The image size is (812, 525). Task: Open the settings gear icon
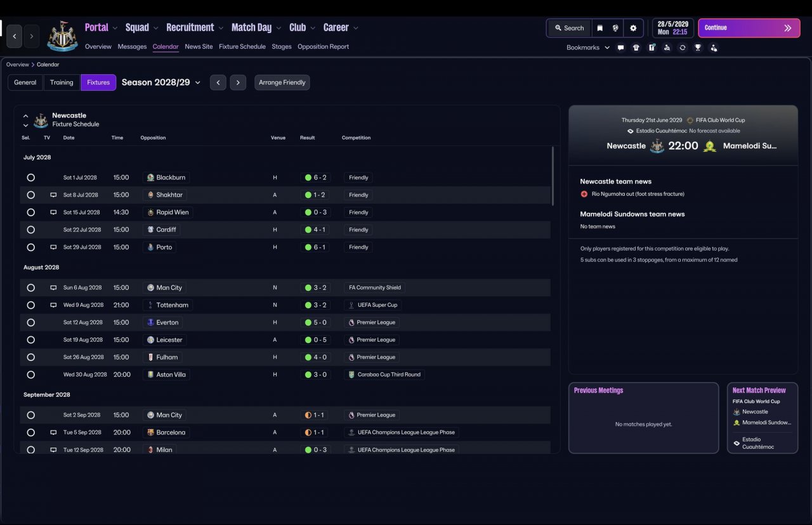(x=633, y=28)
